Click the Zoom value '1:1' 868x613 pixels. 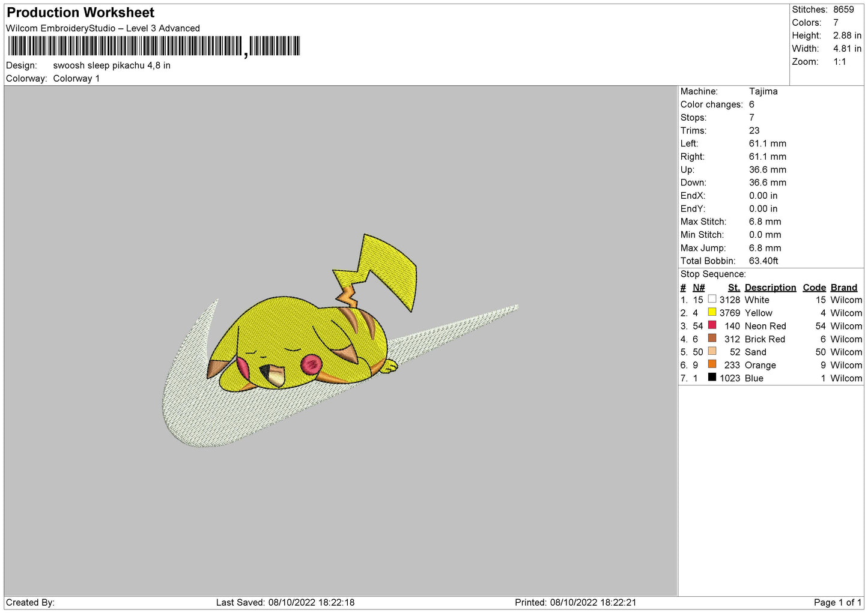coord(839,62)
